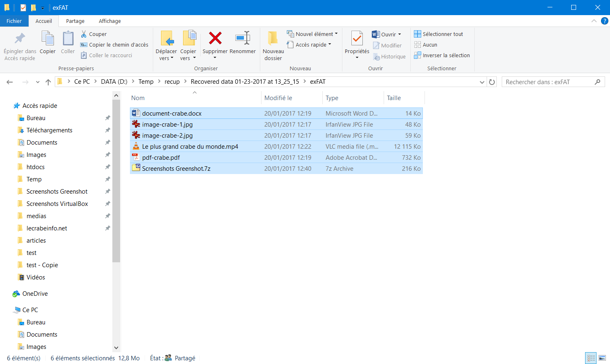The image size is (610, 364).
Task: Navigate to recup in the breadcrumb
Action: (x=172, y=82)
